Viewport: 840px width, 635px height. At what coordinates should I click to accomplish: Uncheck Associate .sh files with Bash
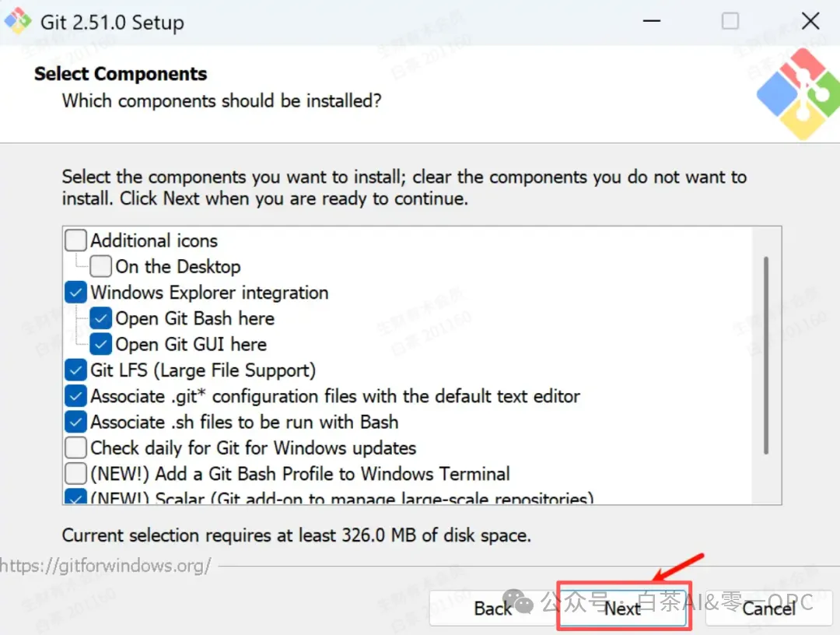tap(75, 422)
